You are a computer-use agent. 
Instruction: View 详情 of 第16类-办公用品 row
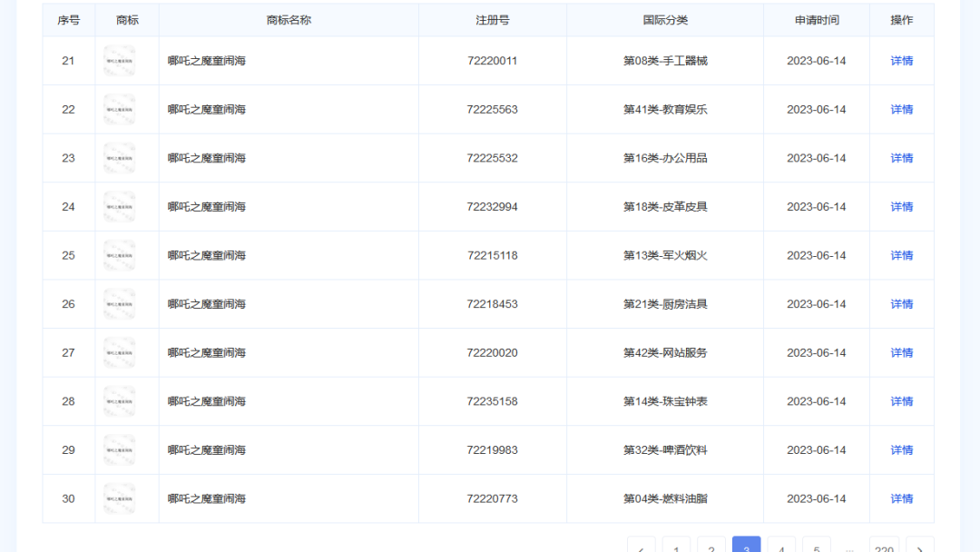point(901,158)
